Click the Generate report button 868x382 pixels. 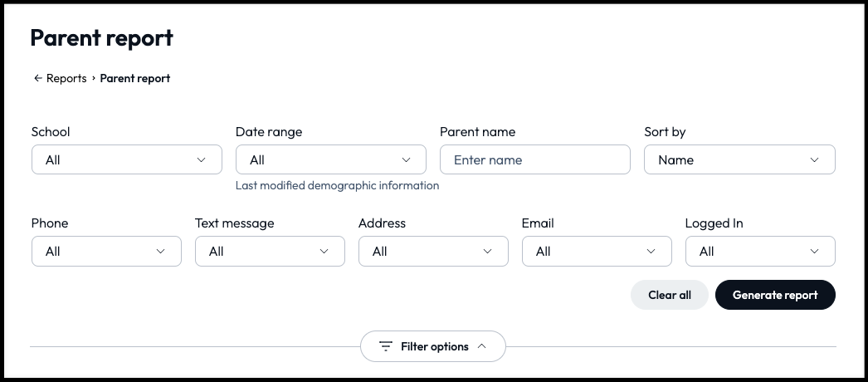775,295
